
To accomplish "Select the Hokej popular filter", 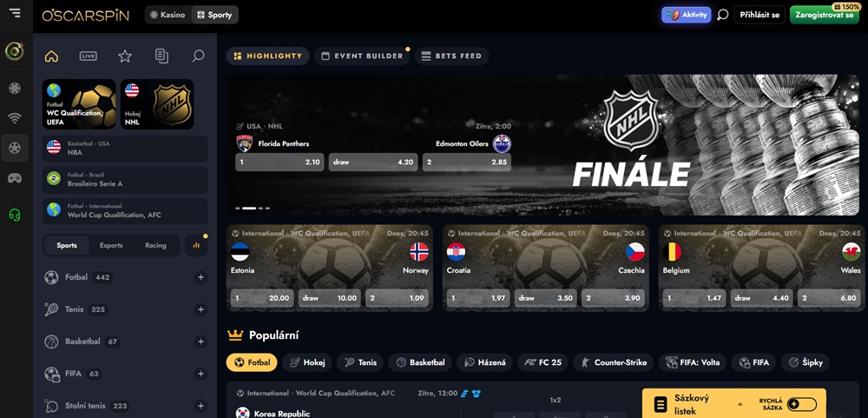I will [x=306, y=362].
